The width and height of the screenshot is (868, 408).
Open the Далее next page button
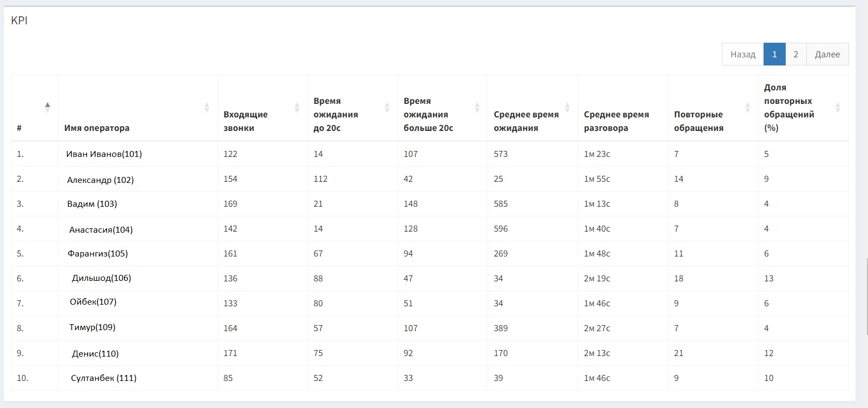[827, 54]
